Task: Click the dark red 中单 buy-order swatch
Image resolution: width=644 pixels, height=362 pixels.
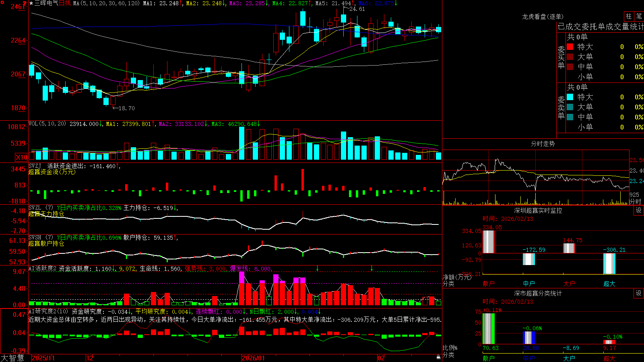Action: [570, 67]
